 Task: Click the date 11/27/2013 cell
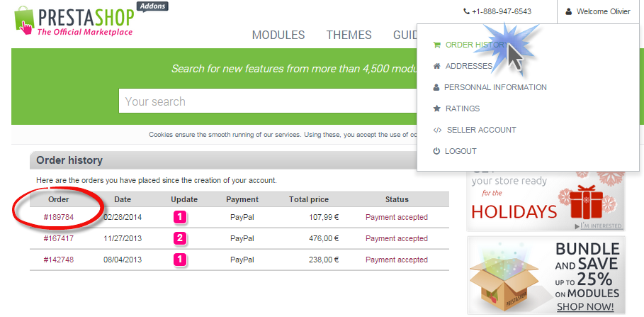(123, 238)
